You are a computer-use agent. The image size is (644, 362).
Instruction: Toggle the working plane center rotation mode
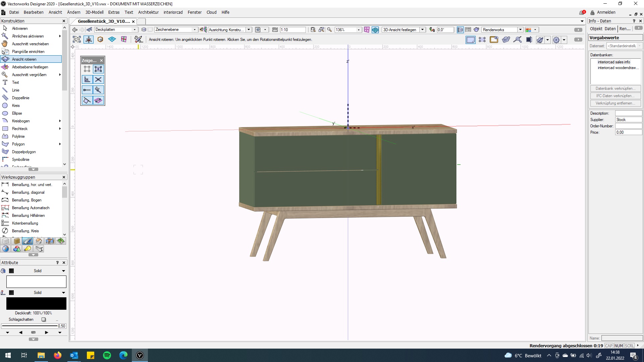point(112,40)
